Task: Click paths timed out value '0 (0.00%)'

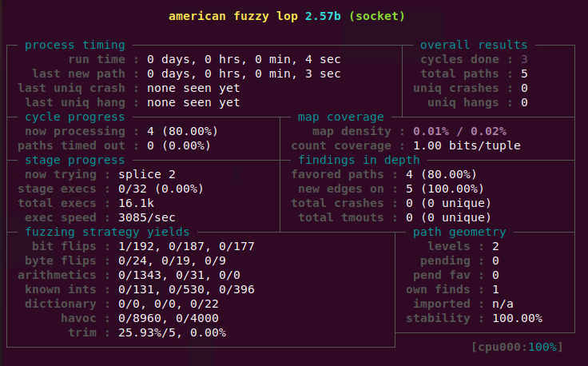Action: pos(179,146)
